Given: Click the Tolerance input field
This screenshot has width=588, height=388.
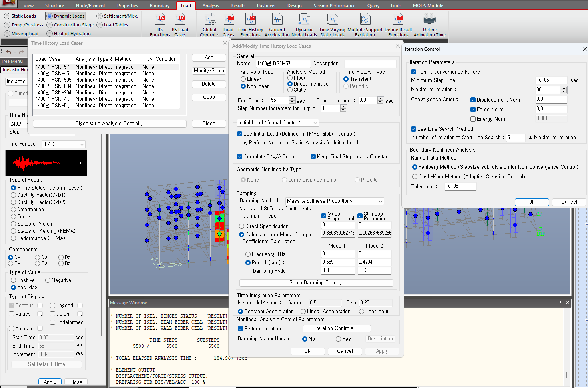Looking at the screenshot, I should (x=460, y=186).
